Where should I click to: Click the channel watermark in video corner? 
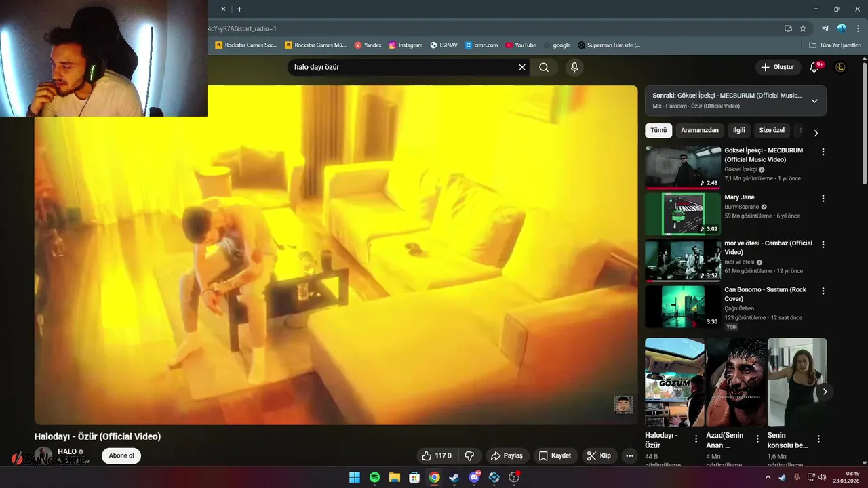[x=623, y=405]
